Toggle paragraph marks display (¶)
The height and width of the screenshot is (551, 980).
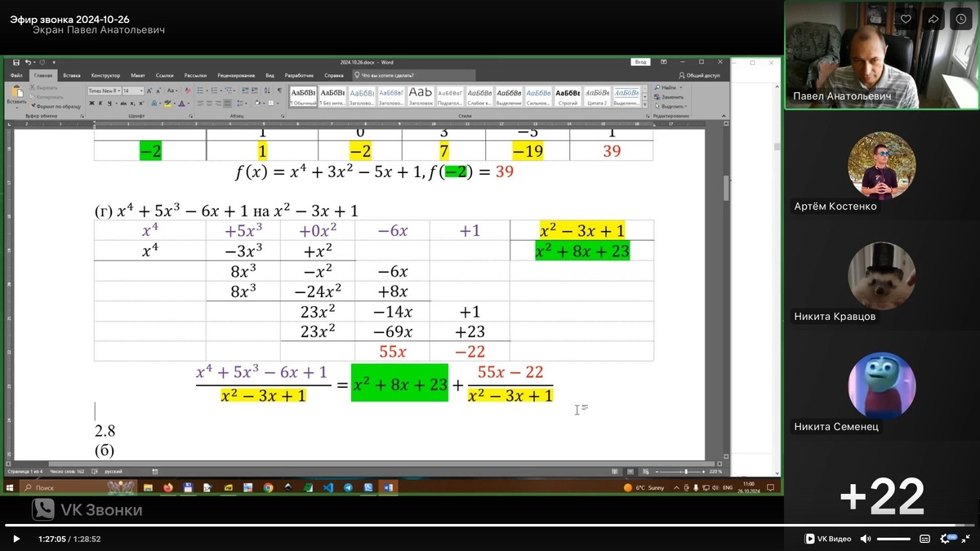[279, 91]
